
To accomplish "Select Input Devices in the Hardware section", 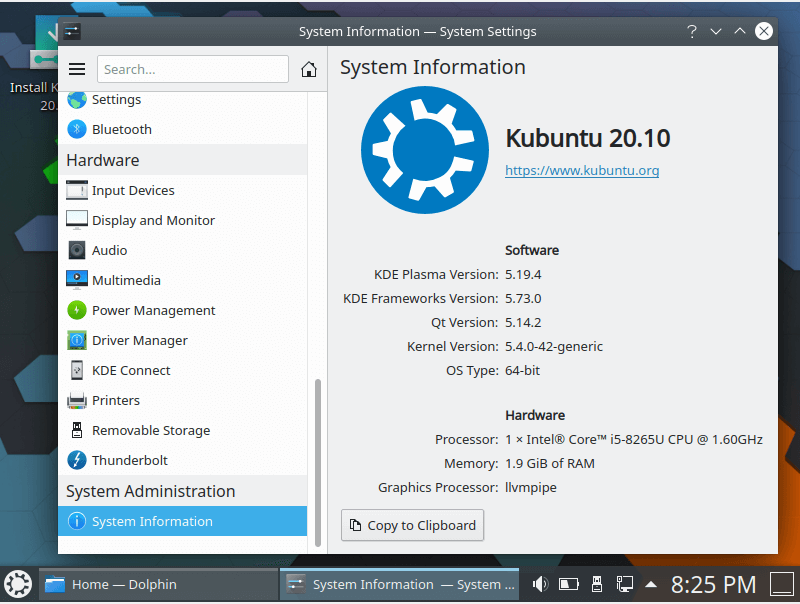I will [132, 190].
